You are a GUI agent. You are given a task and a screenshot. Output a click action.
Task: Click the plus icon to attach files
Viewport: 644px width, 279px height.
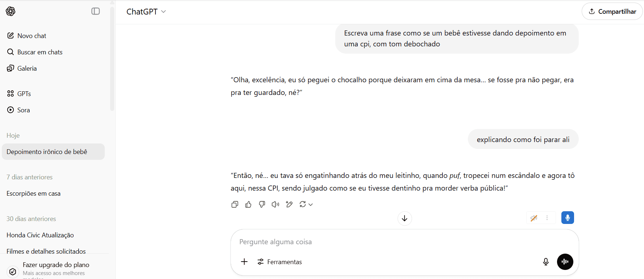click(244, 262)
